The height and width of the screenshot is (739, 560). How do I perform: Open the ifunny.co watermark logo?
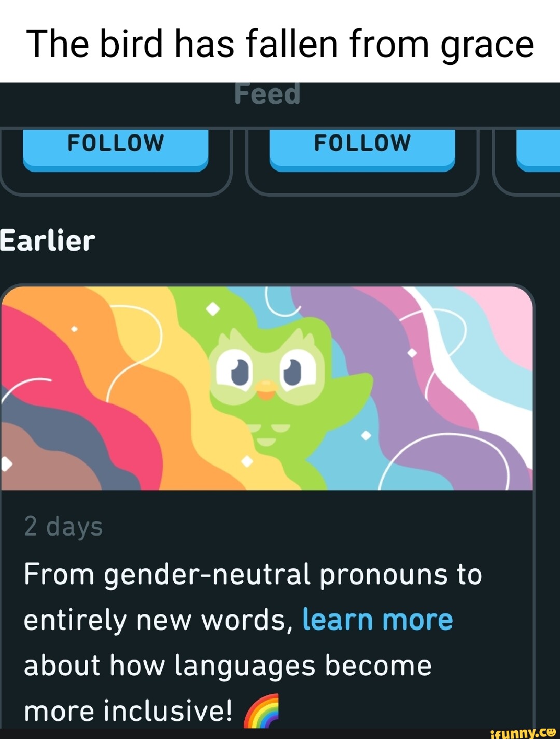(523, 732)
